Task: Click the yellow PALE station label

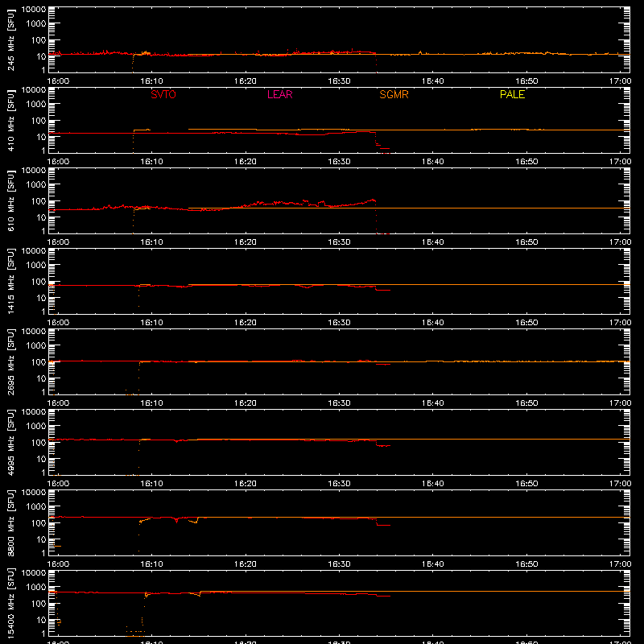Action: click(512, 94)
